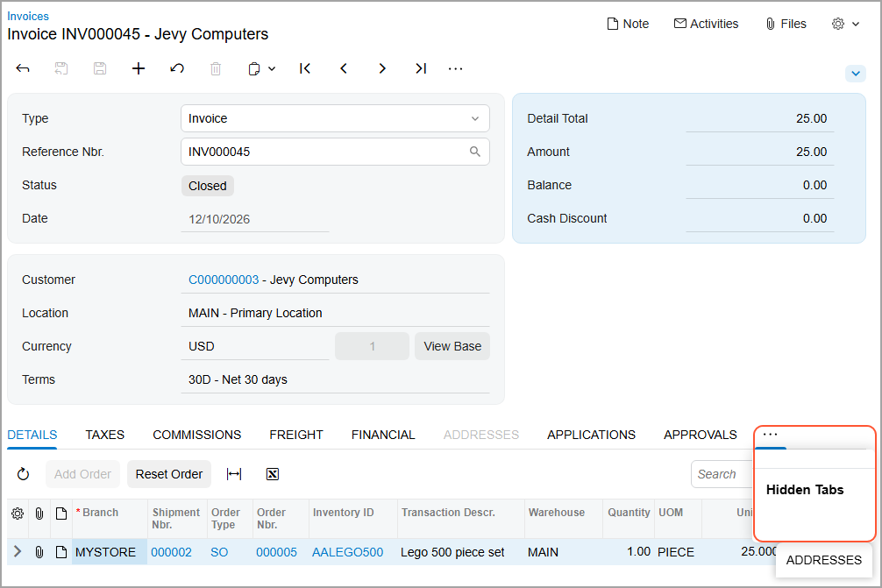Click the MYSTORE row note icon

(x=61, y=552)
